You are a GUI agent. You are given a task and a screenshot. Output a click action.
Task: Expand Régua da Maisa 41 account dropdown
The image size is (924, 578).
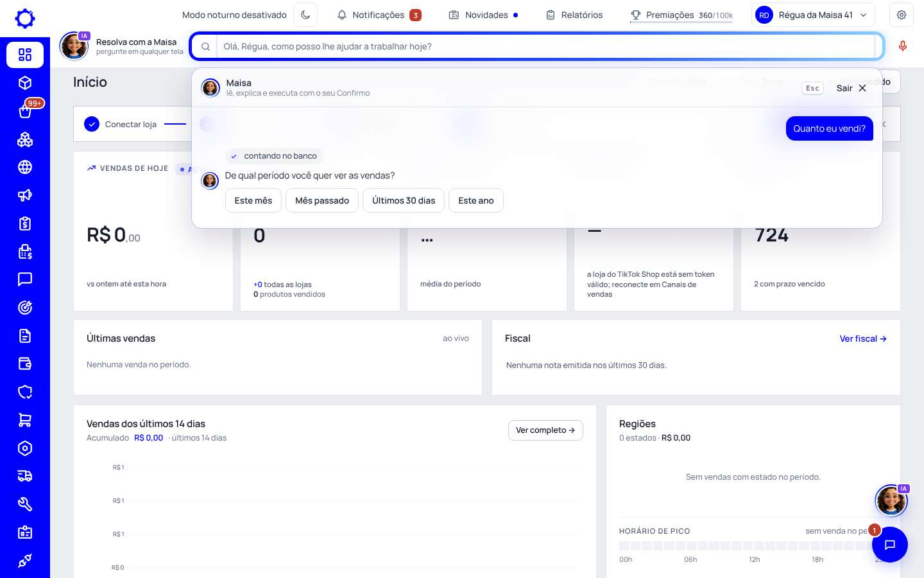(813, 15)
